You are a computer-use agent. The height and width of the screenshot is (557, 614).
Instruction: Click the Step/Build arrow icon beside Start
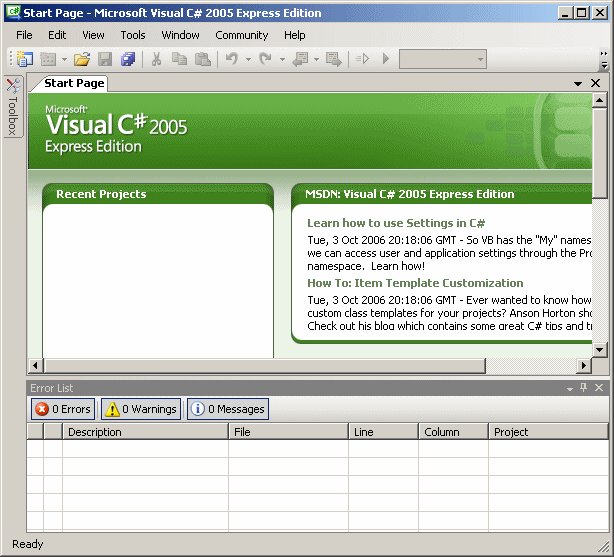tap(362, 59)
